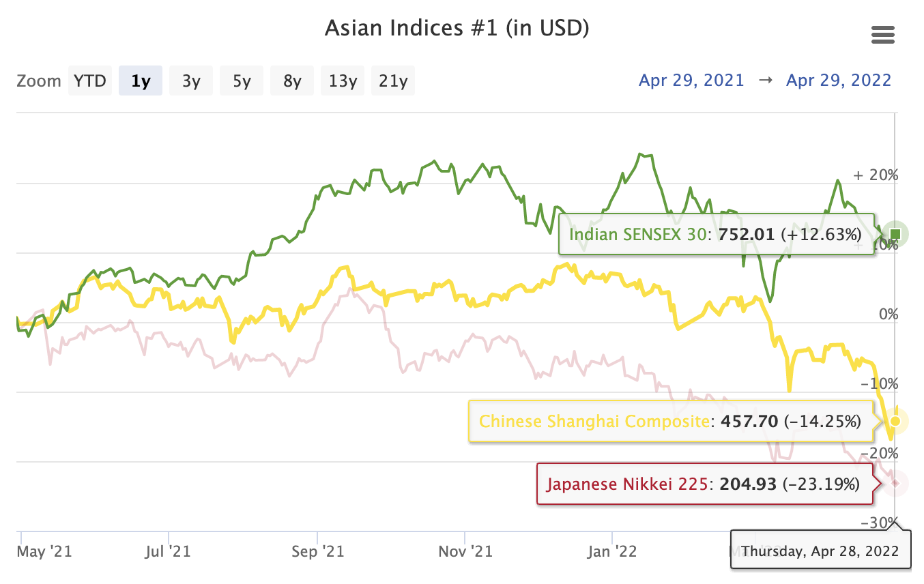Open the chart hamburger context menu

[883, 35]
